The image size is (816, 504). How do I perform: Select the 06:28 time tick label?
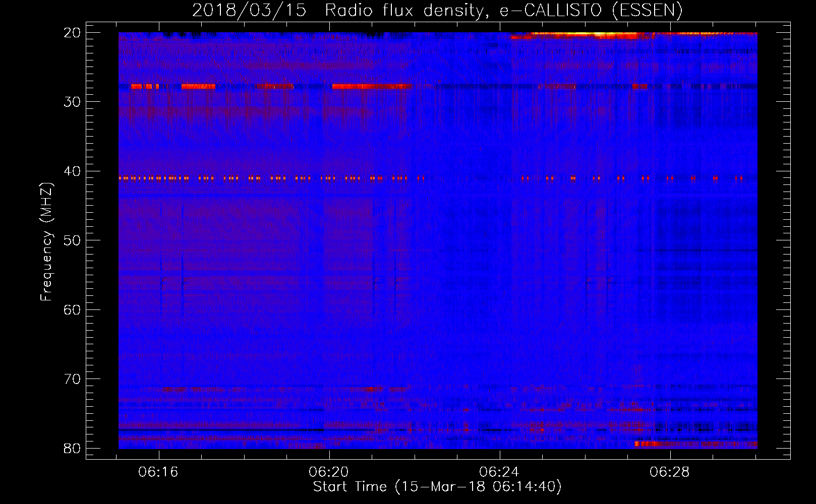(670, 472)
